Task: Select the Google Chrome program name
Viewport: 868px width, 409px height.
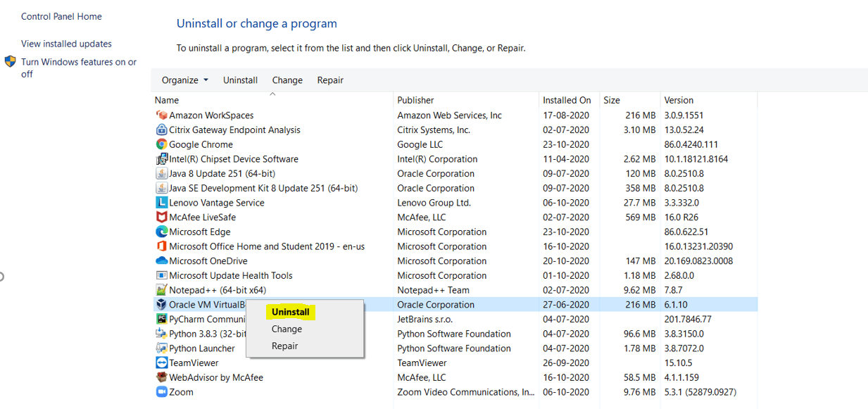Action: [x=201, y=144]
